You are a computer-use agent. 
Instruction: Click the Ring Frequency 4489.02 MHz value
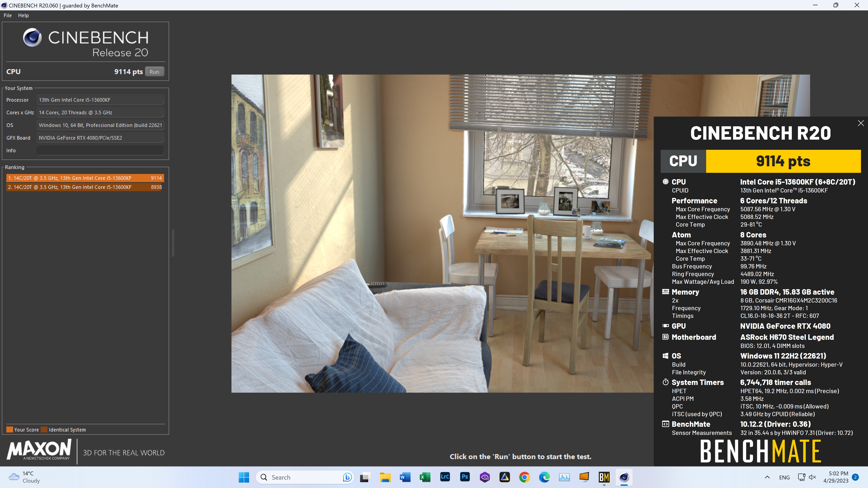pyautogui.click(x=757, y=274)
